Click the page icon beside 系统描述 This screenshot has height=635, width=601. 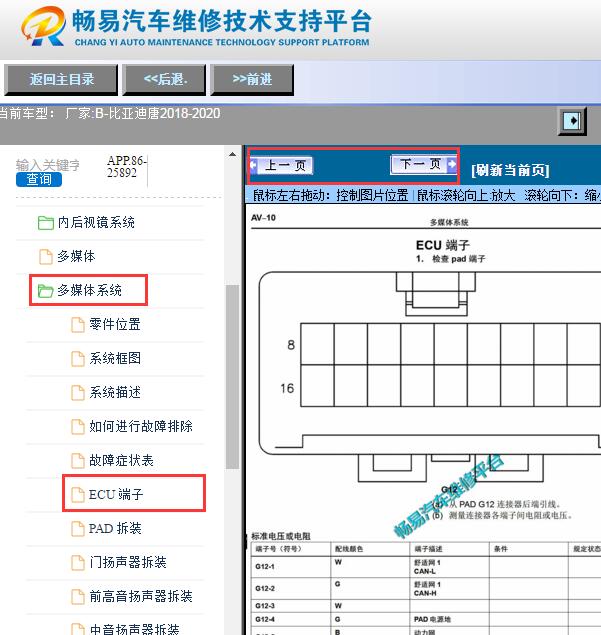pos(78,393)
